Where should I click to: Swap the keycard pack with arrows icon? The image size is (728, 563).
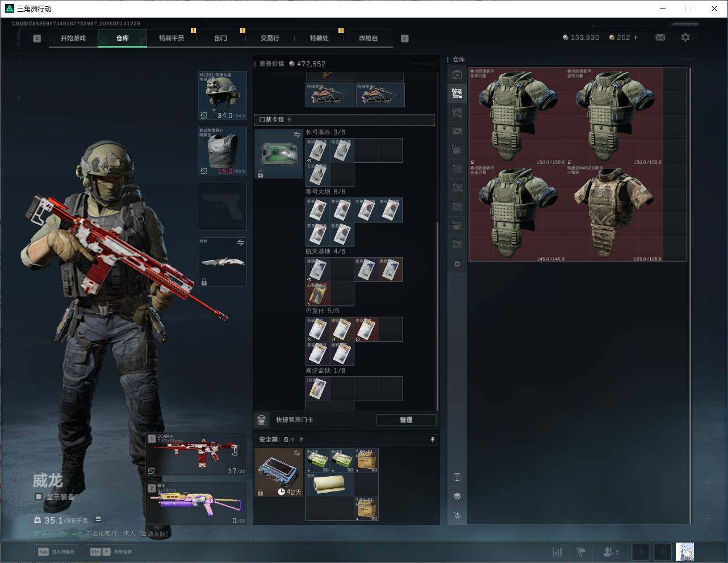coord(297,135)
